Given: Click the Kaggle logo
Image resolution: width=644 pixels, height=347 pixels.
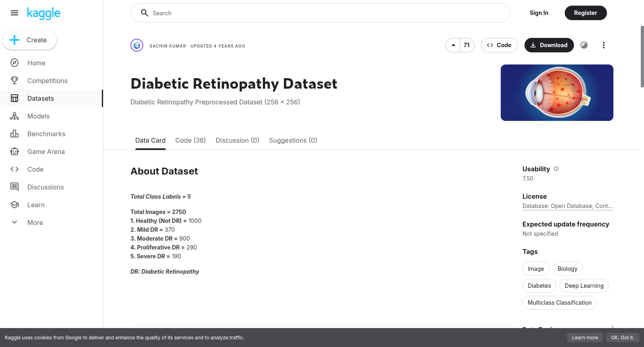Looking at the screenshot, I should point(43,13).
